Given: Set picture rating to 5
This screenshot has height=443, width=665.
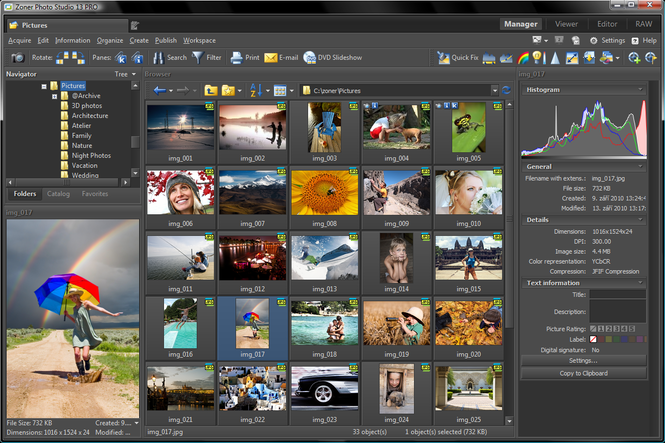Looking at the screenshot, I should pyautogui.click(x=631, y=329).
